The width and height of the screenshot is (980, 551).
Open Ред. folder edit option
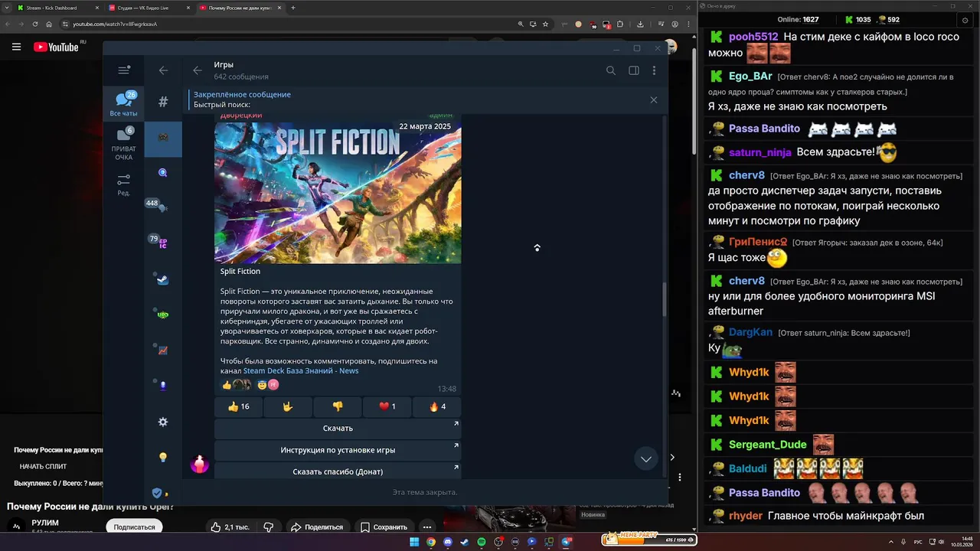124,184
